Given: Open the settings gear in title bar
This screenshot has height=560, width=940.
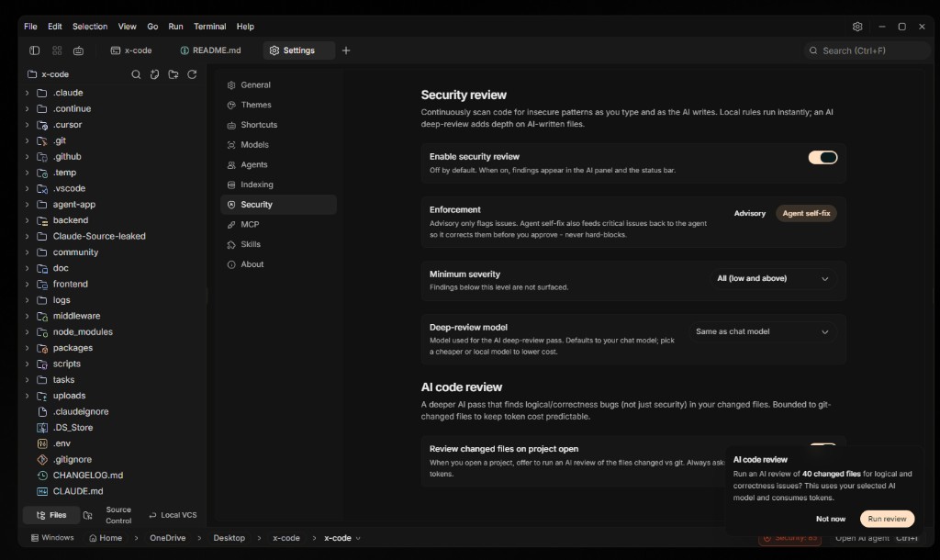Looking at the screenshot, I should (x=857, y=27).
